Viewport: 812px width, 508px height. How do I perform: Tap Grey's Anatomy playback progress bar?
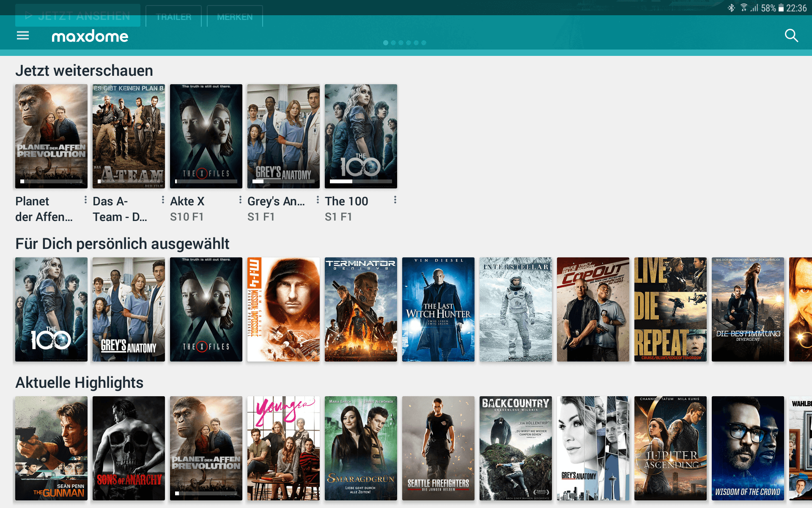283,181
